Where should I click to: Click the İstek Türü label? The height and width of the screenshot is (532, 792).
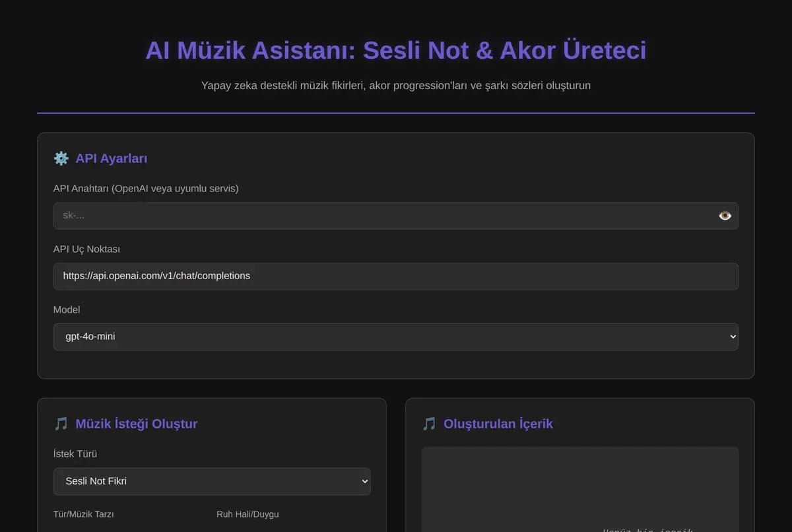coord(75,454)
